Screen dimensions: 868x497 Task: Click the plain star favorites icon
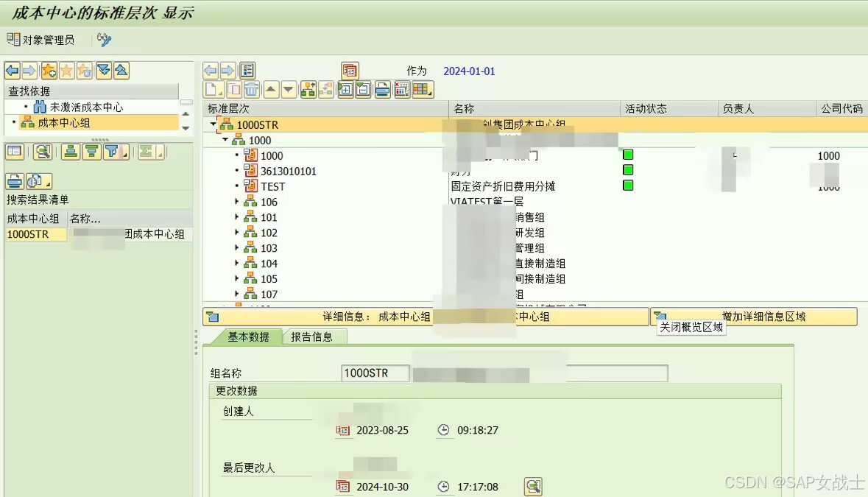pyautogui.click(x=66, y=71)
